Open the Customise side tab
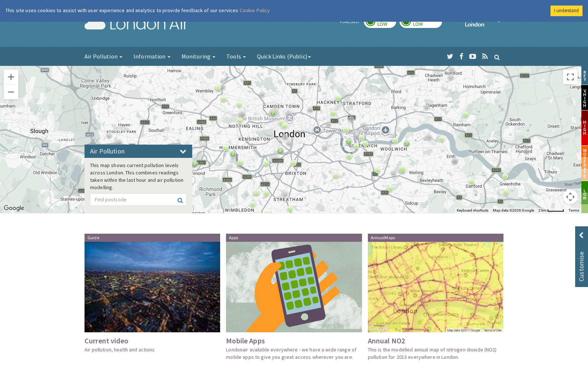The width and height of the screenshot is (588, 368). pos(581,256)
